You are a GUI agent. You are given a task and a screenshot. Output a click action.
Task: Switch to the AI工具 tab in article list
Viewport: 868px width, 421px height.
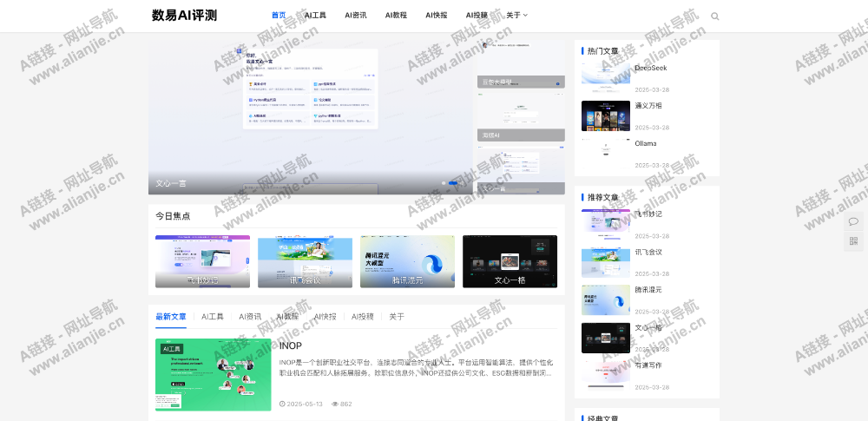pos(213,317)
